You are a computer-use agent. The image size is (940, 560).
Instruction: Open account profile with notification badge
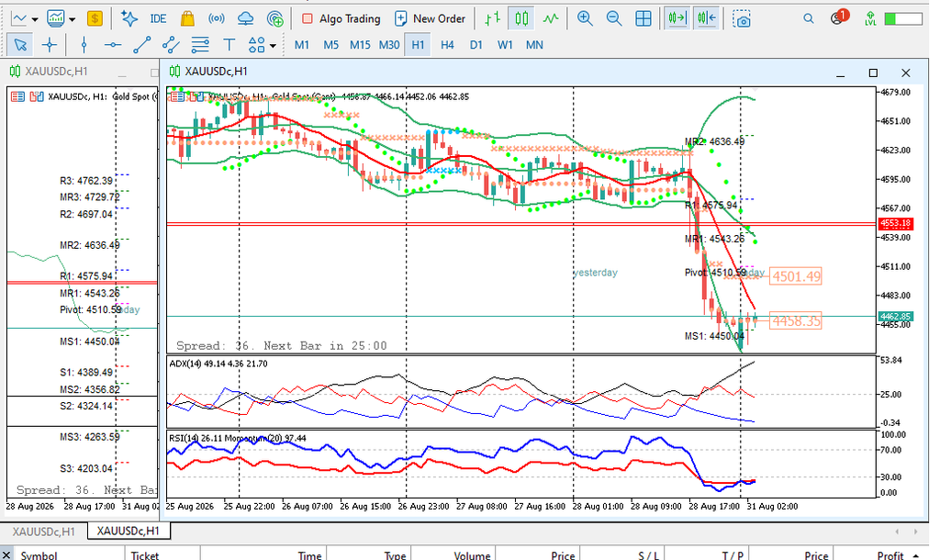click(x=839, y=17)
